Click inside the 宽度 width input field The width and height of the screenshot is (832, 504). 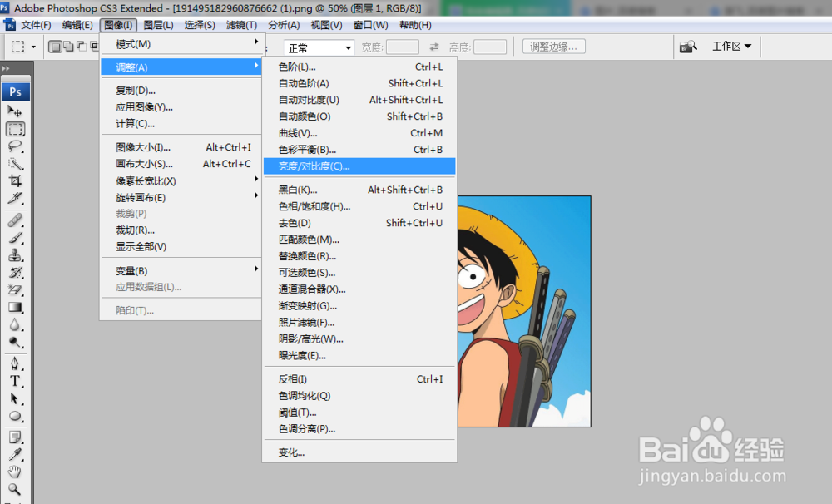(403, 47)
